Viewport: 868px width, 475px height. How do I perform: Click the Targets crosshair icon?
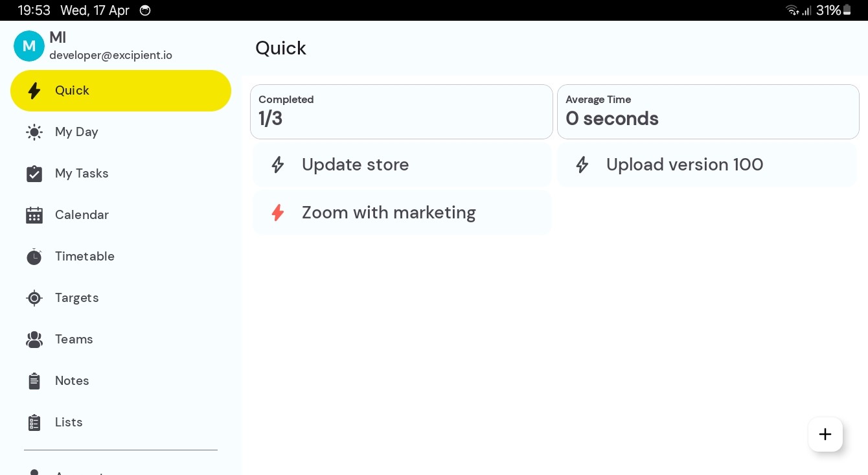(x=34, y=298)
